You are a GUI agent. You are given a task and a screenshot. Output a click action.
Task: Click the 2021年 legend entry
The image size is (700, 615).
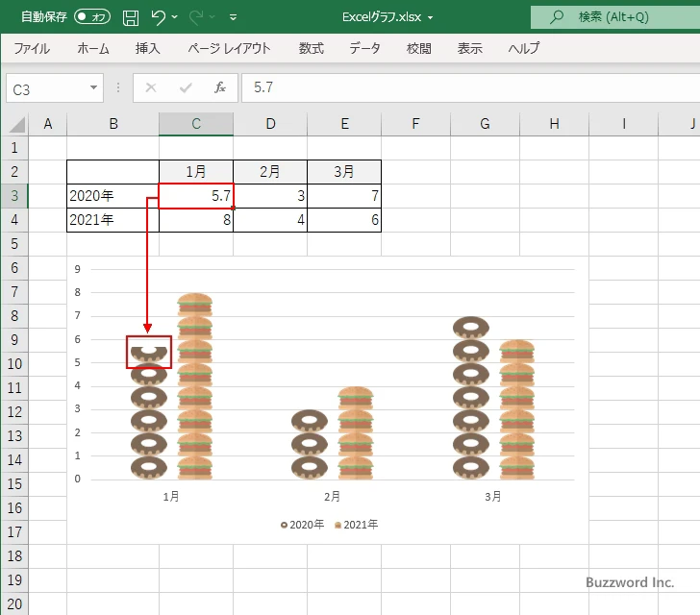pos(360,525)
